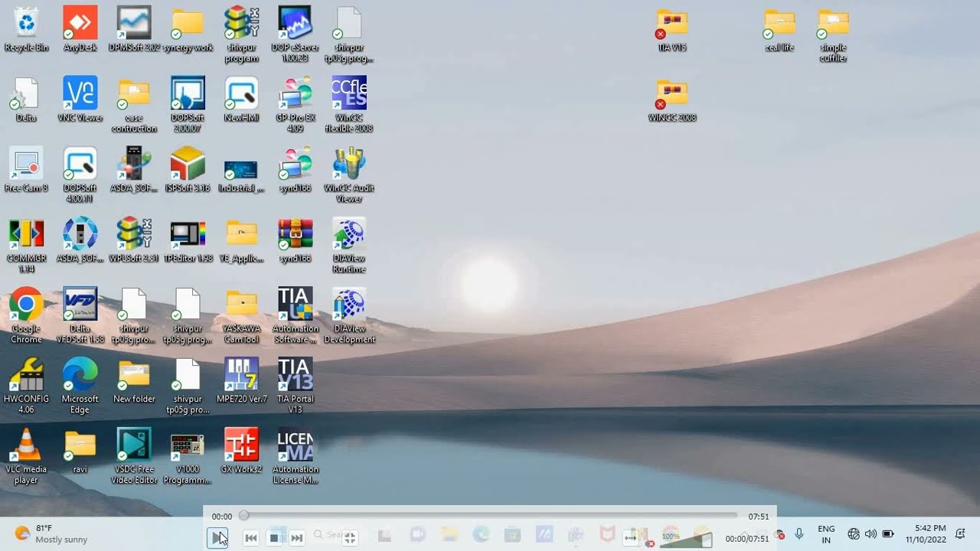The width and height of the screenshot is (980, 551).
Task: Select the WinCC Audit Viewer shortcut
Action: pos(349,175)
